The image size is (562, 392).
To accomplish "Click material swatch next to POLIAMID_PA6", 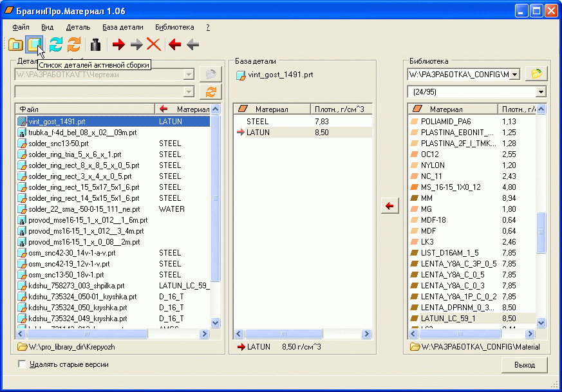I will tap(415, 122).
